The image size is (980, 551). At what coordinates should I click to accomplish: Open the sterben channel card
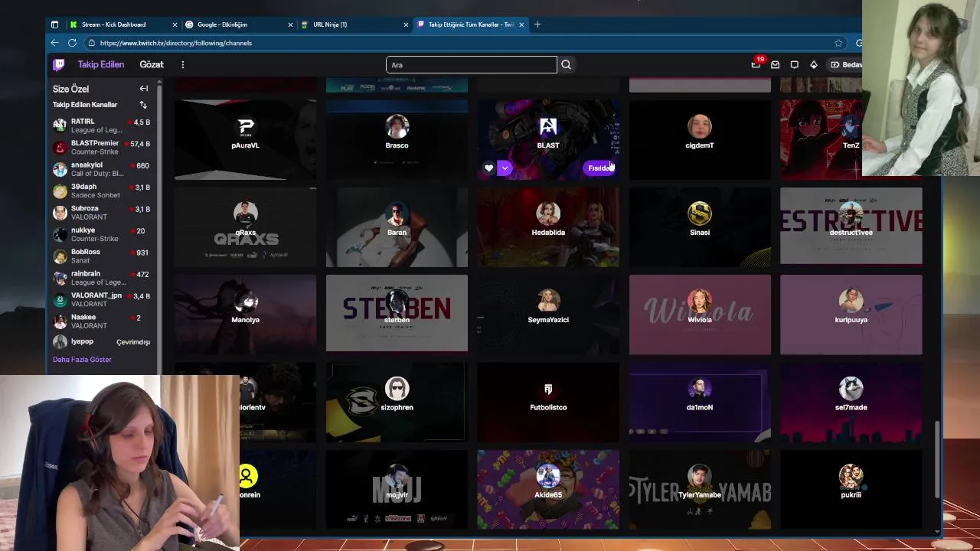point(397,315)
